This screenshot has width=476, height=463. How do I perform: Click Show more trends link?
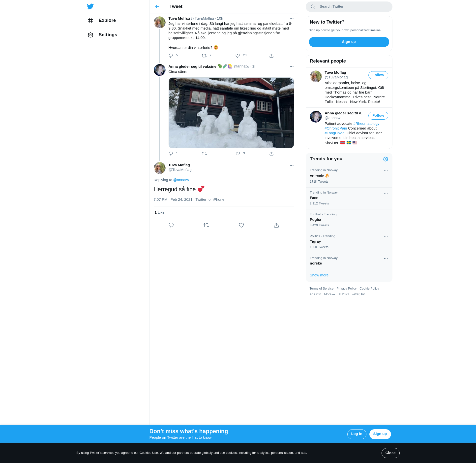(x=319, y=275)
